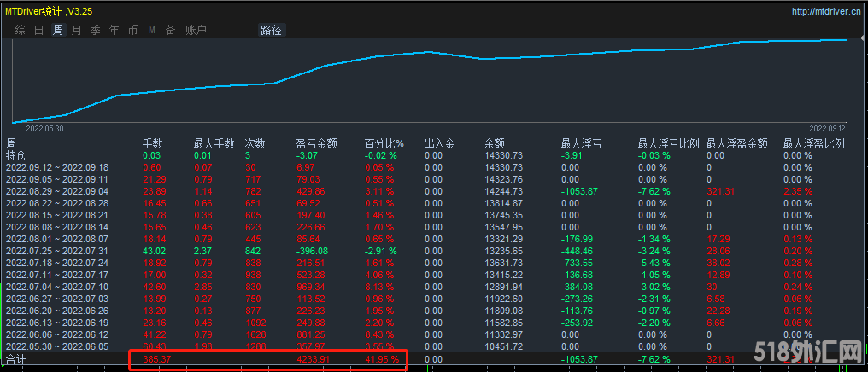Screen dimensions: 868x372
Task: Click the -7.62 % drawdown in 08.29 row
Action: 654,191
